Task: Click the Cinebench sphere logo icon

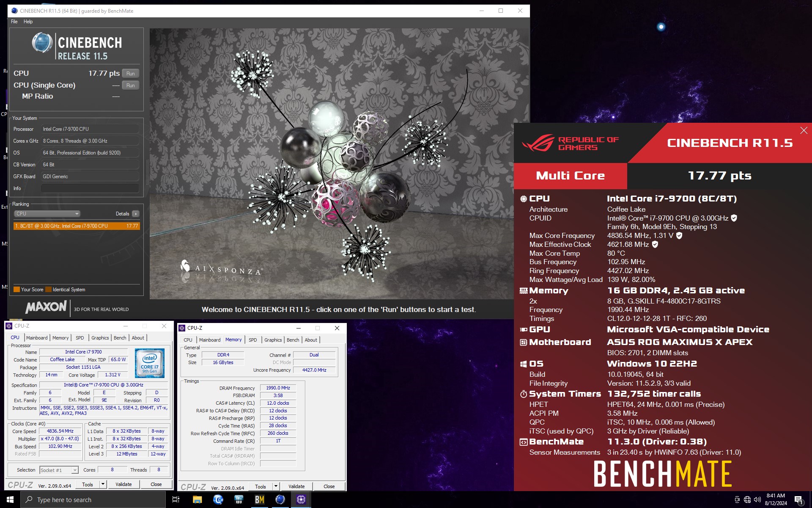Action: [x=42, y=42]
